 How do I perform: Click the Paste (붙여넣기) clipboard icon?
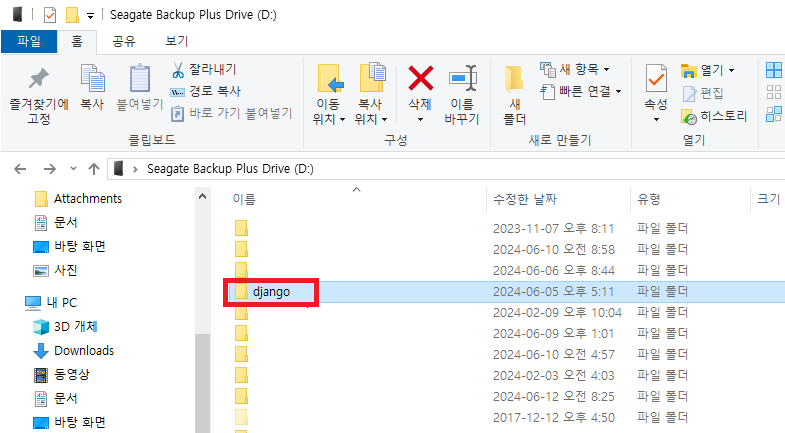pyautogui.click(x=140, y=79)
